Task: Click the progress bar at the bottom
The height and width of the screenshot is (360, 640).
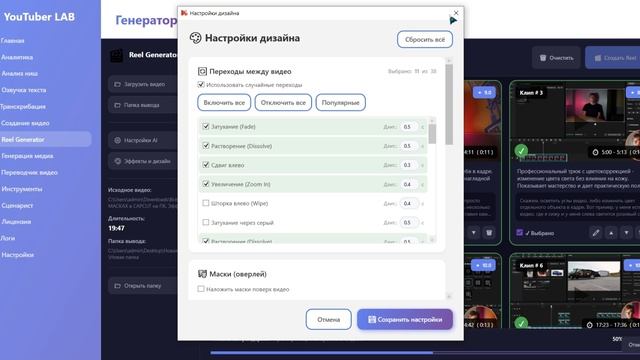Action: click(424, 353)
